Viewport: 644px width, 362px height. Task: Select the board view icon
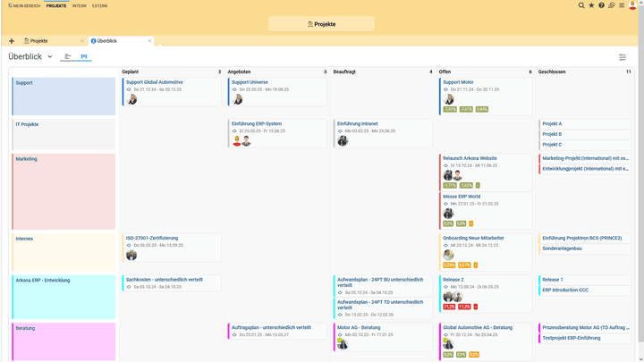84,56
